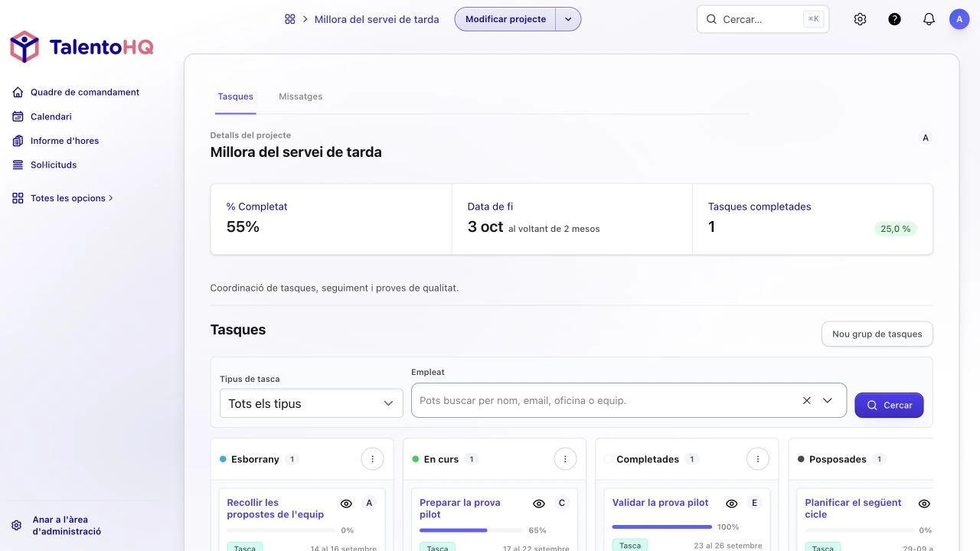Click Nou grup de tasques button
980x551 pixels.
pos(877,334)
